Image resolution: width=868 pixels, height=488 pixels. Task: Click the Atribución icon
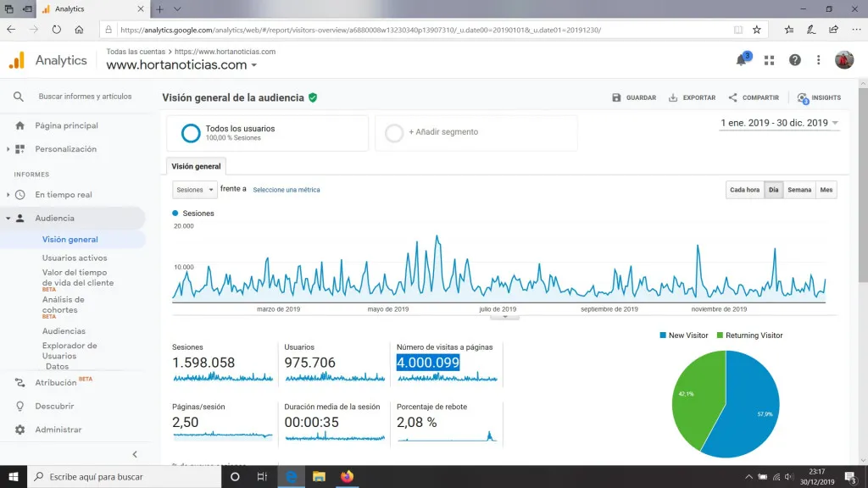click(x=20, y=383)
